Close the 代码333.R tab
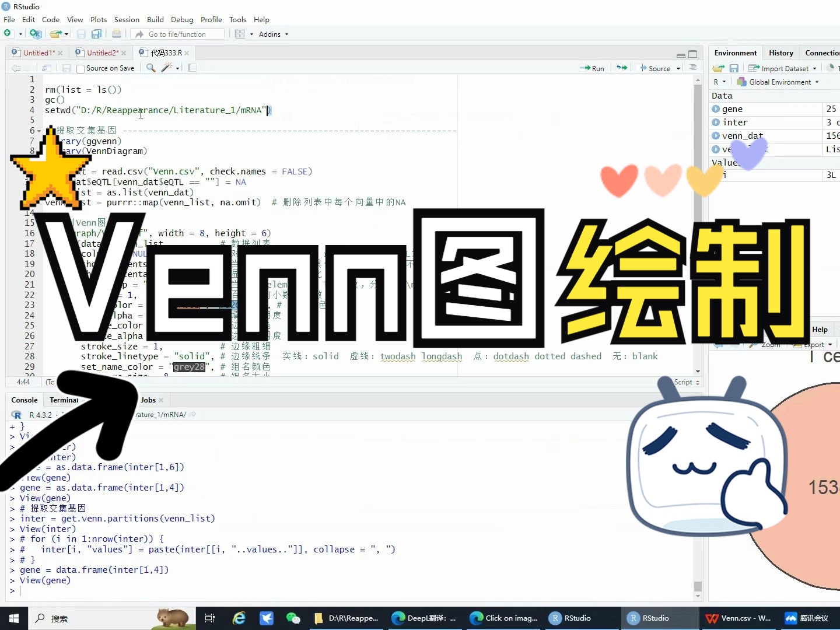 pyautogui.click(x=187, y=53)
